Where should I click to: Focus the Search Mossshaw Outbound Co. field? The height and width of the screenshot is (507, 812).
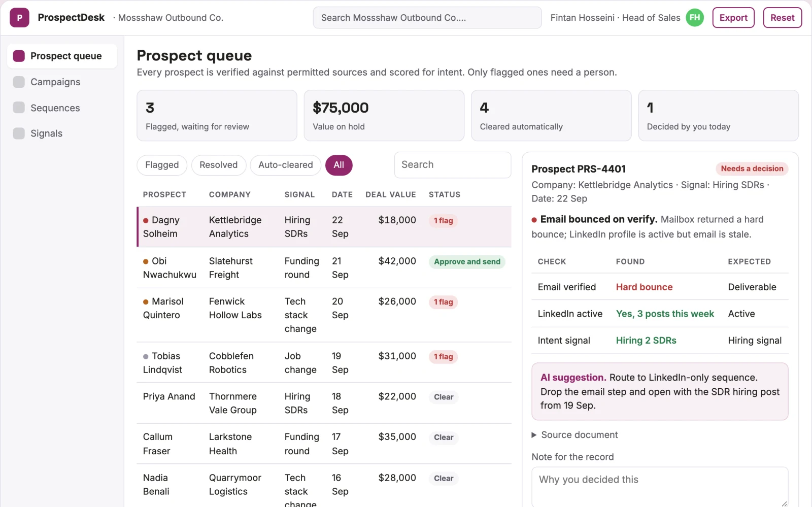(427, 18)
